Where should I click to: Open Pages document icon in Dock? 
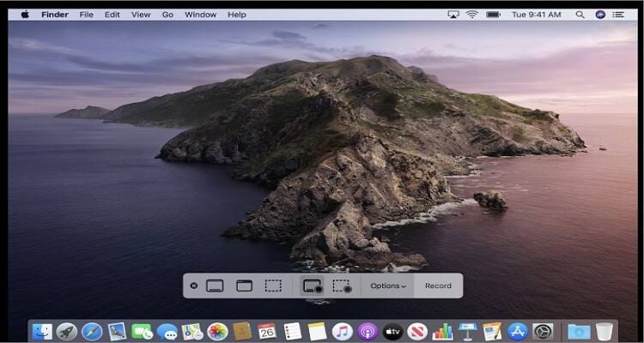pyautogui.click(x=493, y=332)
